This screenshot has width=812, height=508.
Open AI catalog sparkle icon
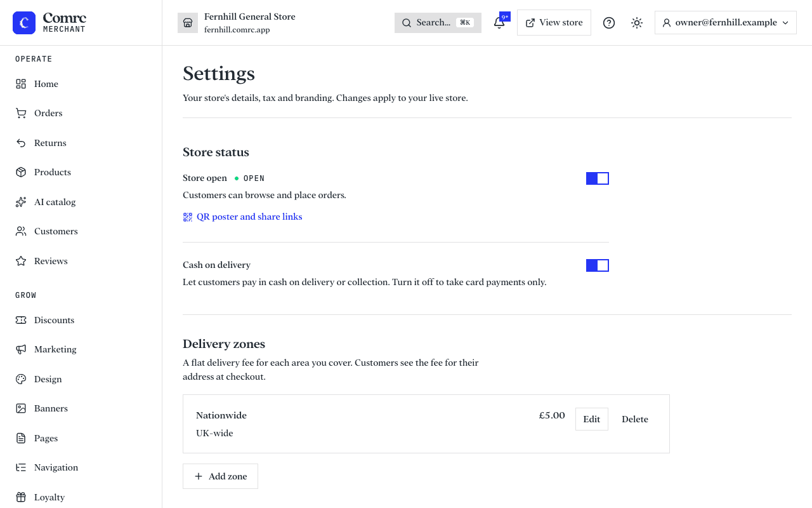21,202
